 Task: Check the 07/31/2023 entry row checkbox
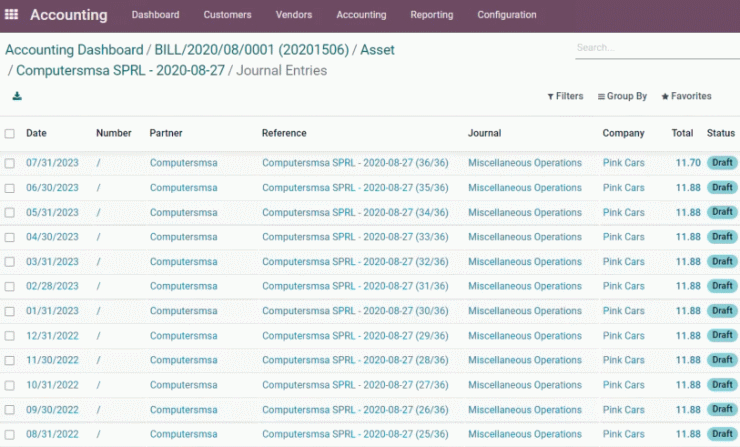tap(9, 163)
